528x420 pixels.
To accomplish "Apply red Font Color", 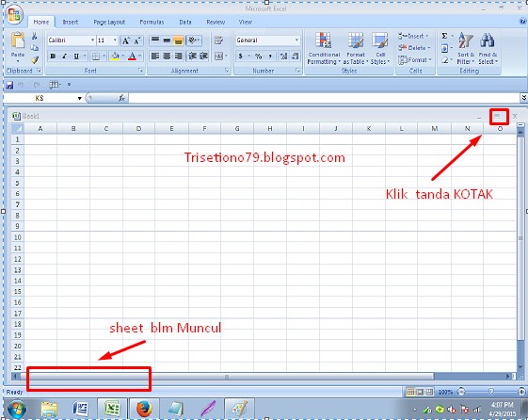I will tap(132, 57).
